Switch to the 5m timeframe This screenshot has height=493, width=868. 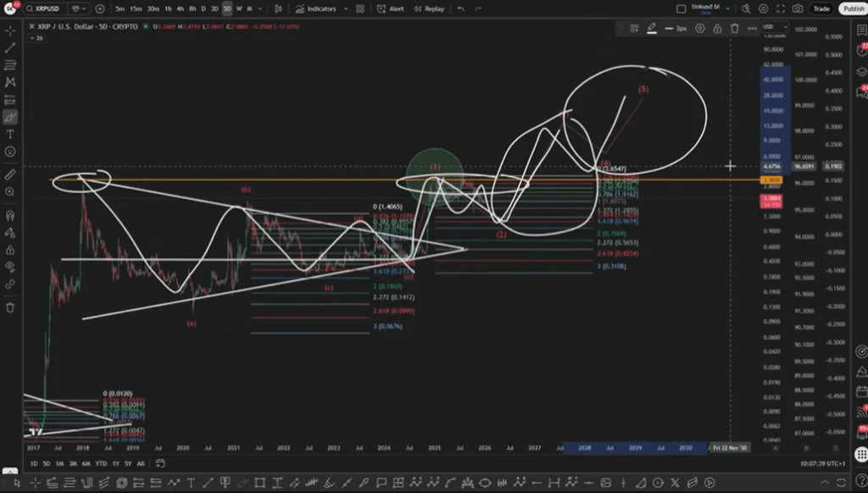120,8
